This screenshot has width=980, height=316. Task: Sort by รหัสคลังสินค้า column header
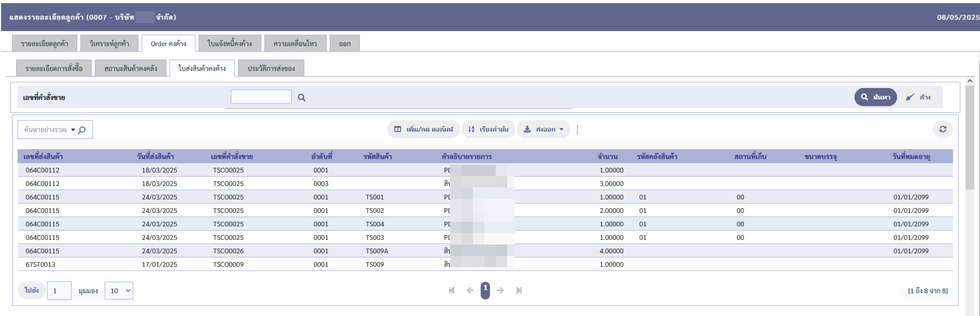click(x=657, y=156)
